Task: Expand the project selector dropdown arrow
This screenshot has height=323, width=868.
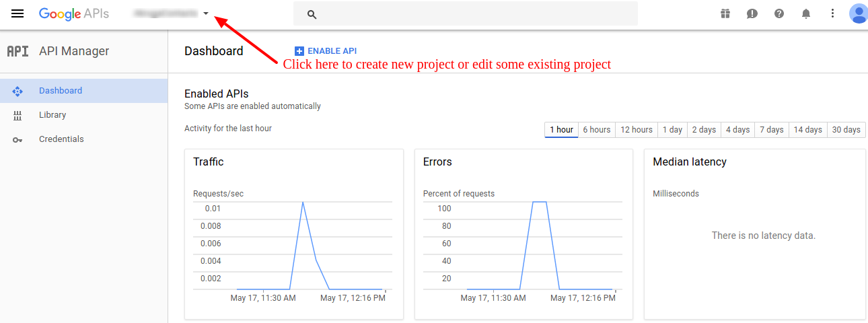Action: 206,13
